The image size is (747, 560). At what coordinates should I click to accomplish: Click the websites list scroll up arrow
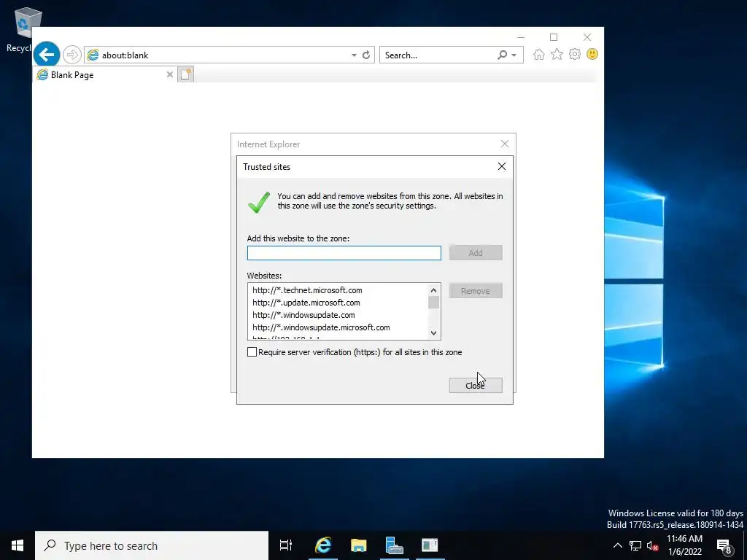pyautogui.click(x=433, y=290)
